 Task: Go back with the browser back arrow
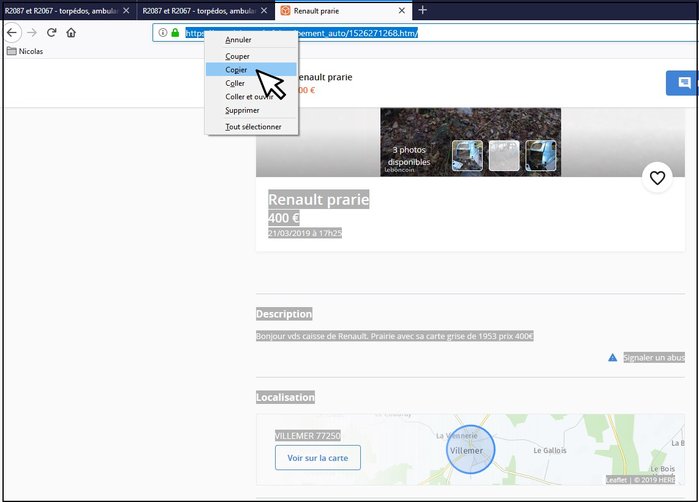pyautogui.click(x=12, y=33)
